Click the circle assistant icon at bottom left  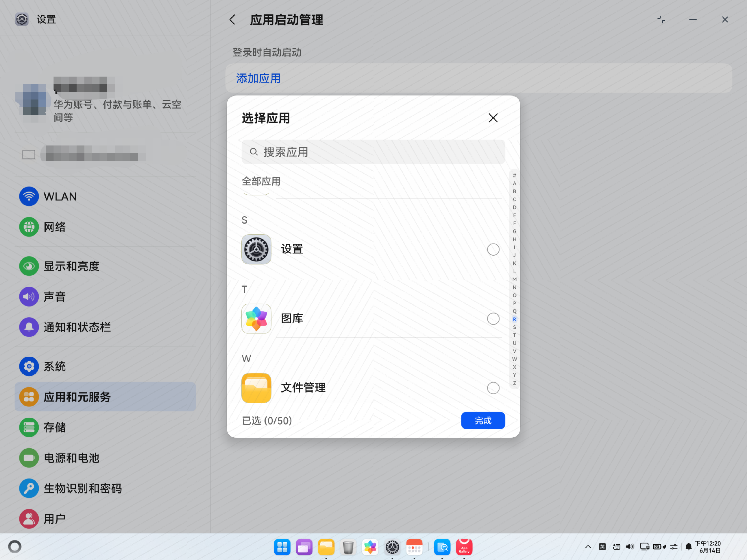pyautogui.click(x=15, y=546)
